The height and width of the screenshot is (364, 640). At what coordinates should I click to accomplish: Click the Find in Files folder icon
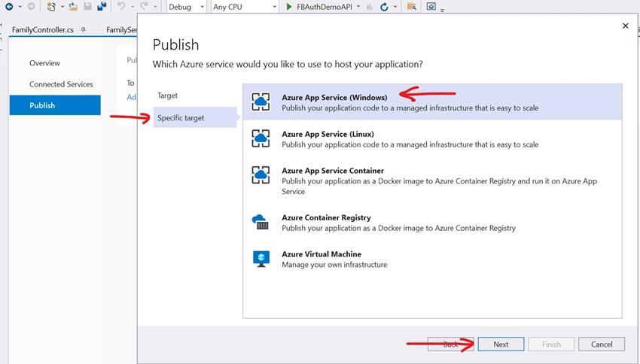[x=411, y=7]
